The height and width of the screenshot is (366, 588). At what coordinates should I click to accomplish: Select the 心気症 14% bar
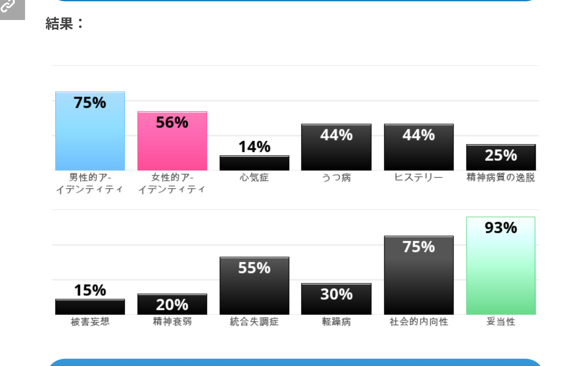254,163
